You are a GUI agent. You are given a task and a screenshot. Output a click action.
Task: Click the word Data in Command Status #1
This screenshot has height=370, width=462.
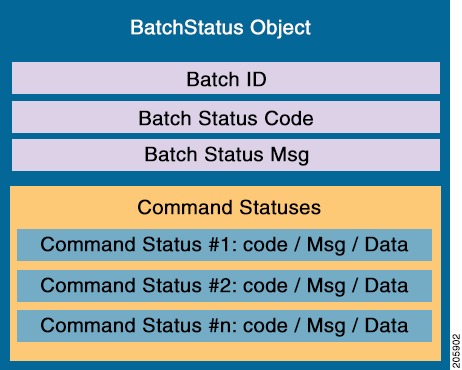coord(386,244)
